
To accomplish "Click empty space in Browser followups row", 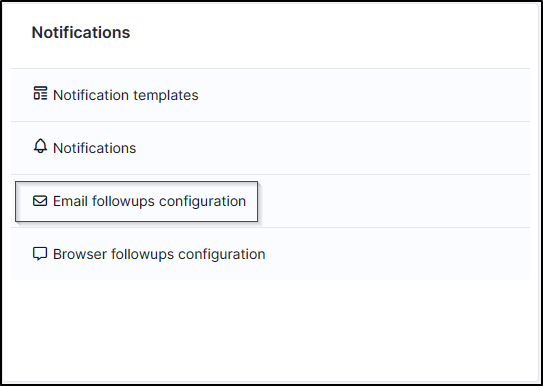I will (398, 254).
